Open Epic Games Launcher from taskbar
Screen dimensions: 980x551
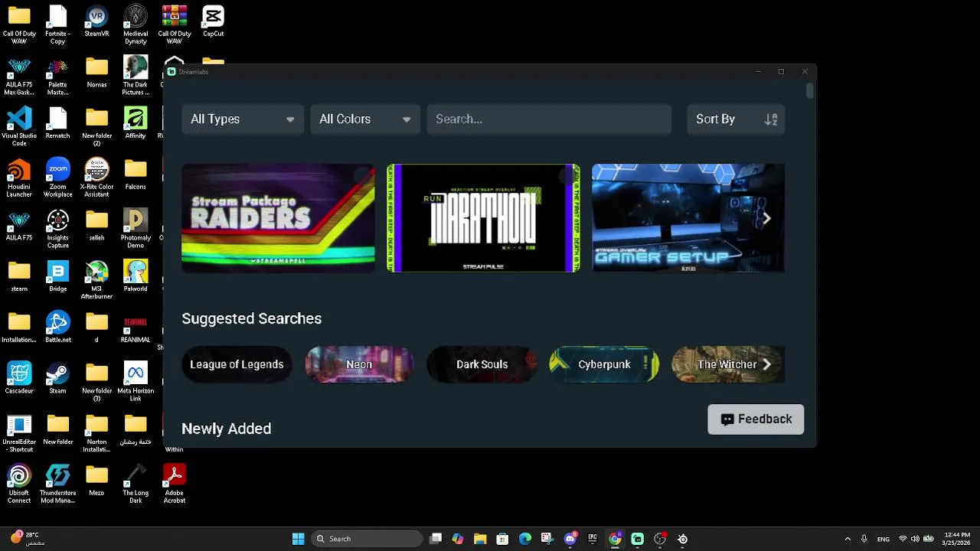(593, 539)
